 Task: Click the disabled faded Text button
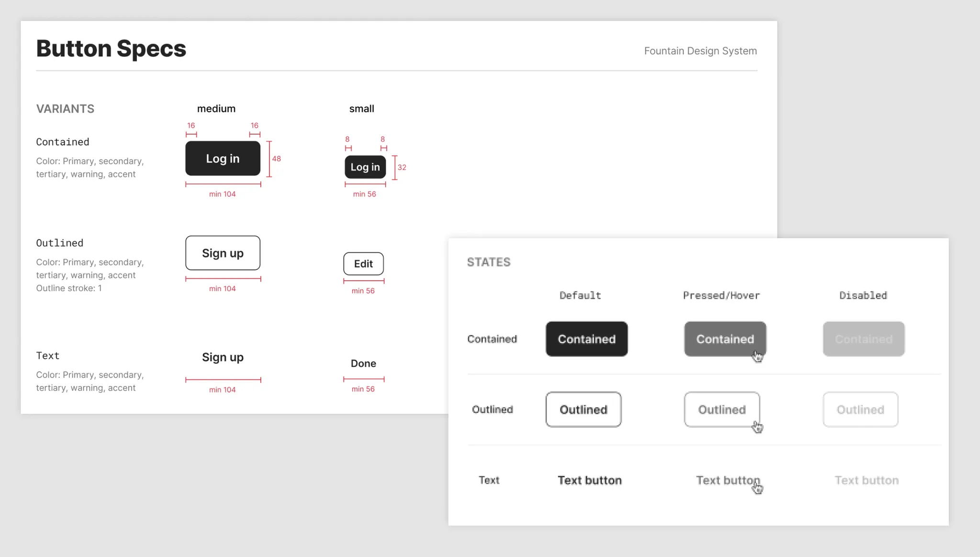(x=866, y=480)
